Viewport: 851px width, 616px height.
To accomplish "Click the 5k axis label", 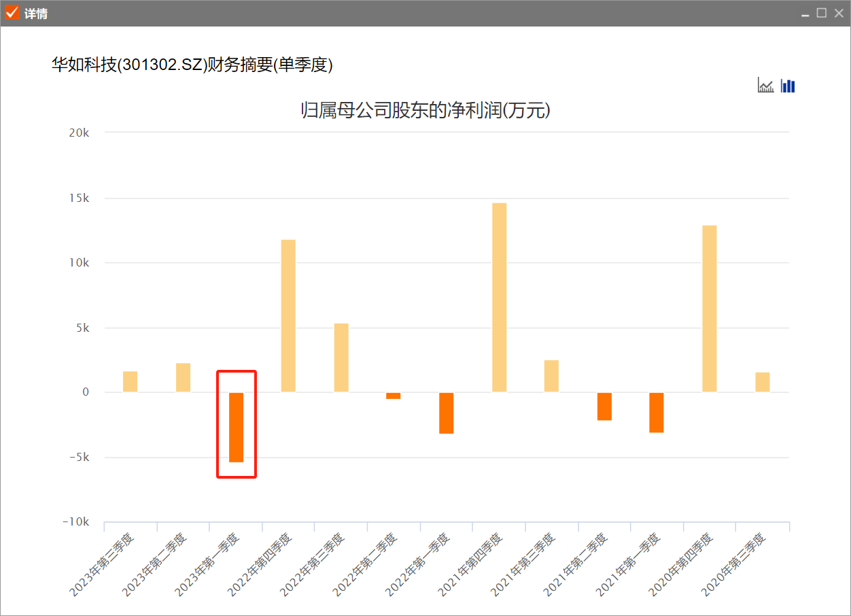I will pos(82,328).
